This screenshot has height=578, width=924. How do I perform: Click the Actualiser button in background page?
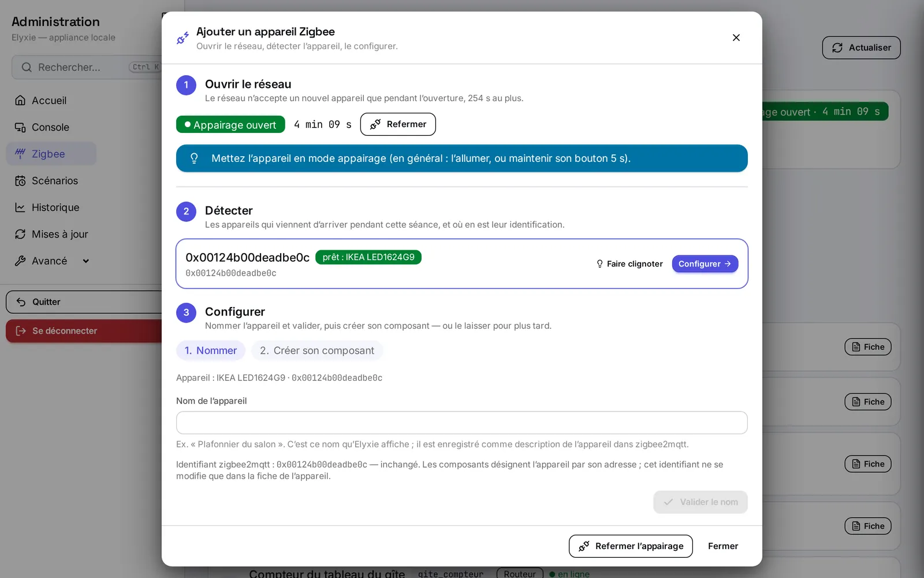click(x=861, y=47)
